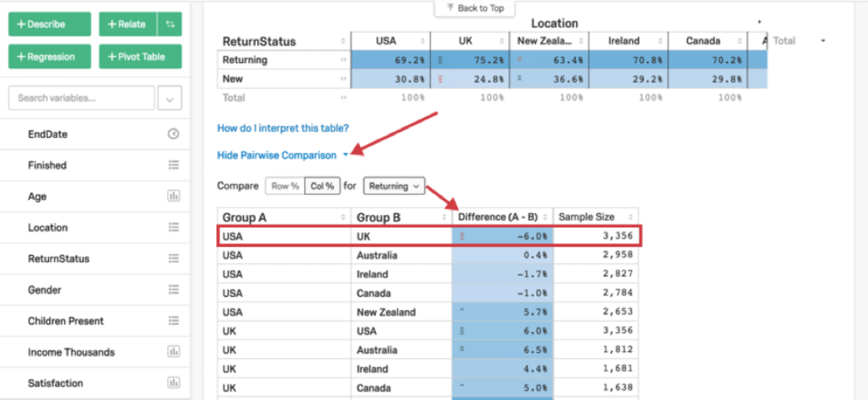Switch comparison to Row %
The height and width of the screenshot is (400, 868).
[x=284, y=185]
